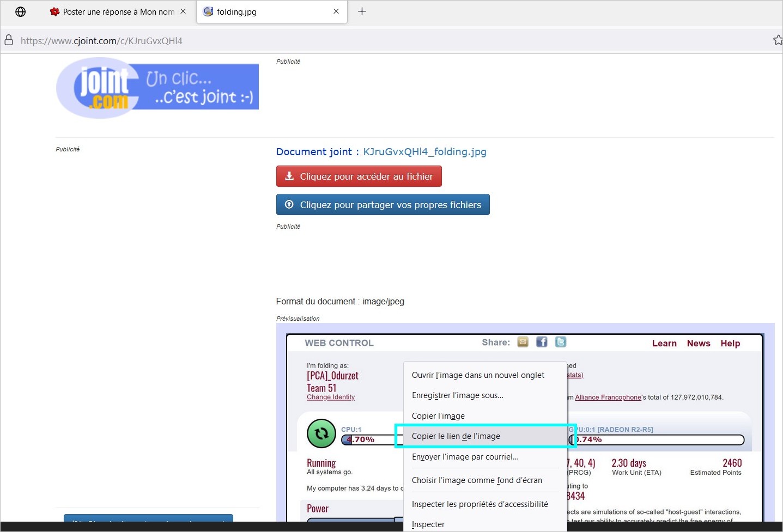Click the green CPU running status icon

(x=321, y=433)
